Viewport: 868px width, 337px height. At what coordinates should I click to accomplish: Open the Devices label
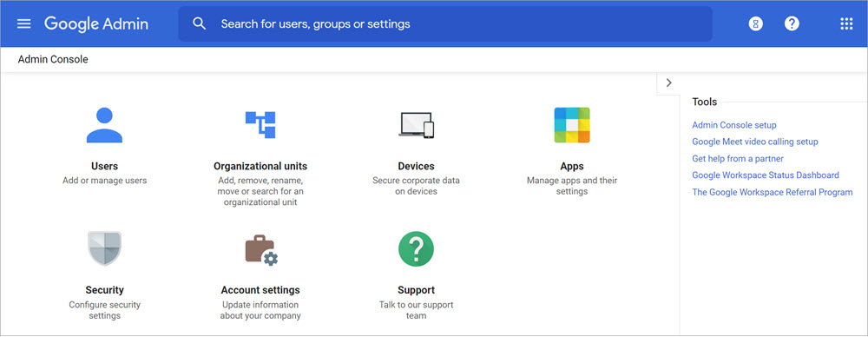tap(417, 166)
